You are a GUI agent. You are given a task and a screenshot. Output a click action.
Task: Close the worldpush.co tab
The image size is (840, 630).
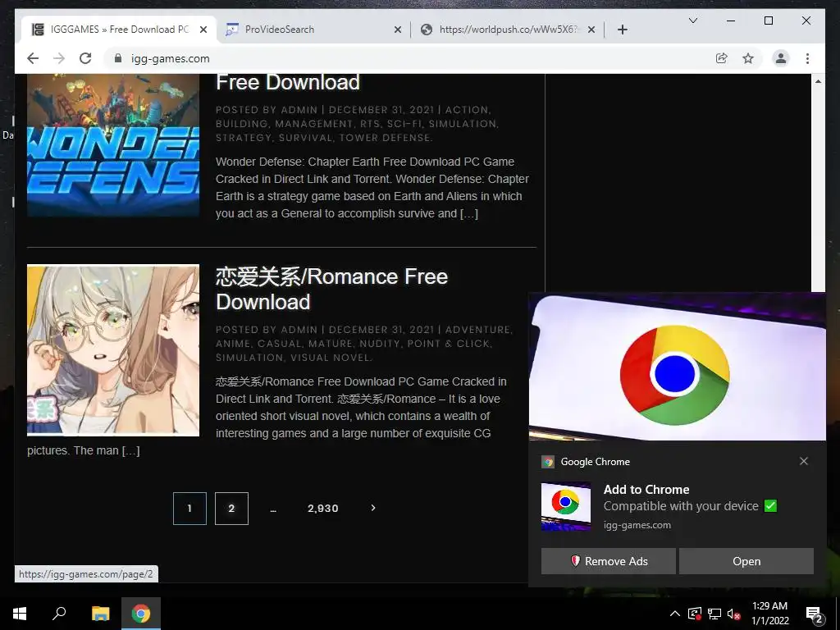point(591,30)
